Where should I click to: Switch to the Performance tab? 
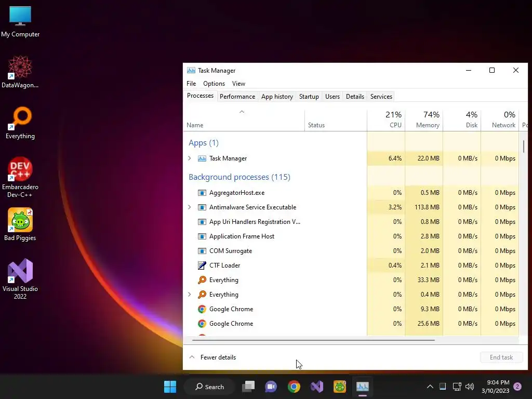click(237, 96)
